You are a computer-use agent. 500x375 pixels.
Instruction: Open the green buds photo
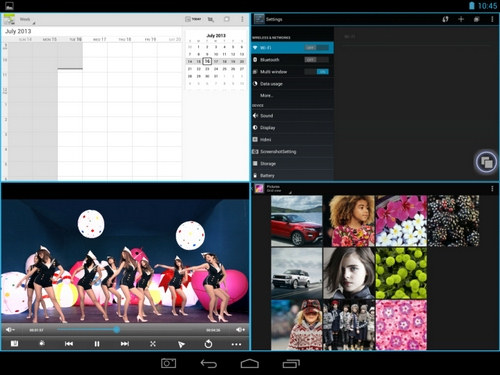click(401, 273)
